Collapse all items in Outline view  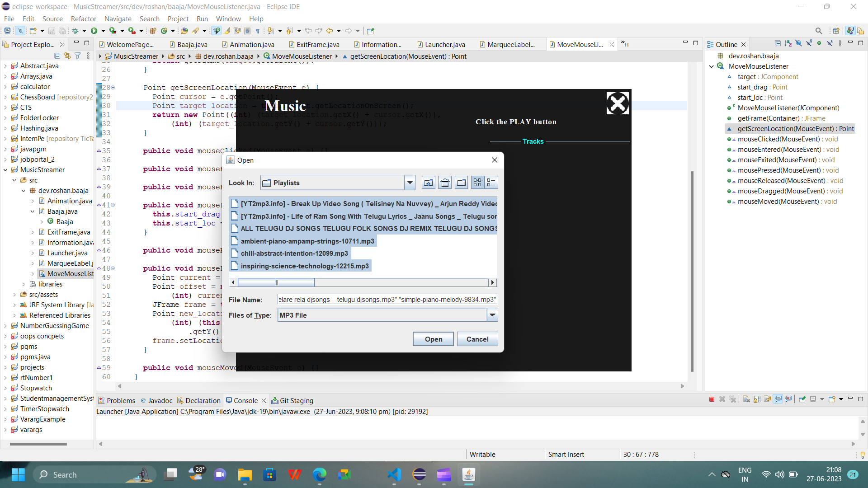click(778, 43)
